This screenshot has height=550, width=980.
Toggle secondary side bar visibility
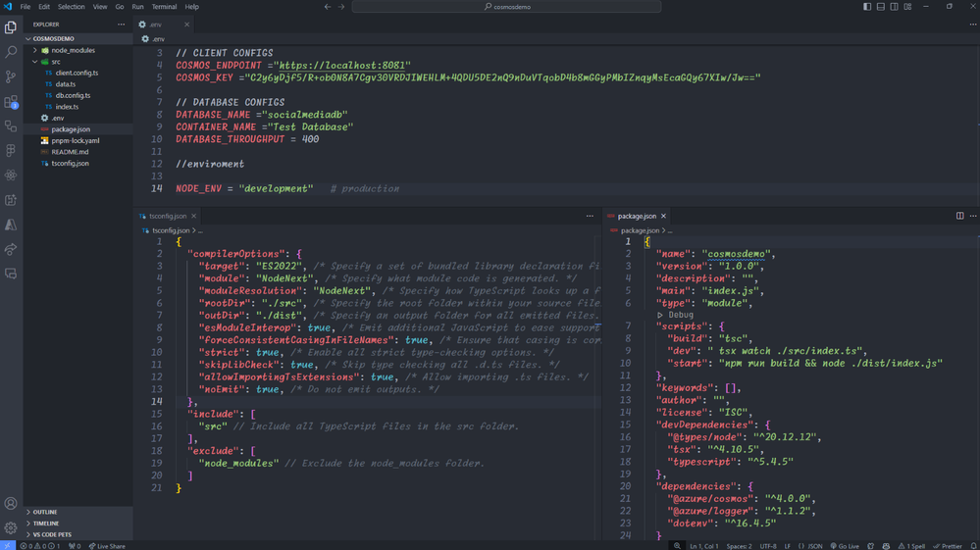point(895,7)
